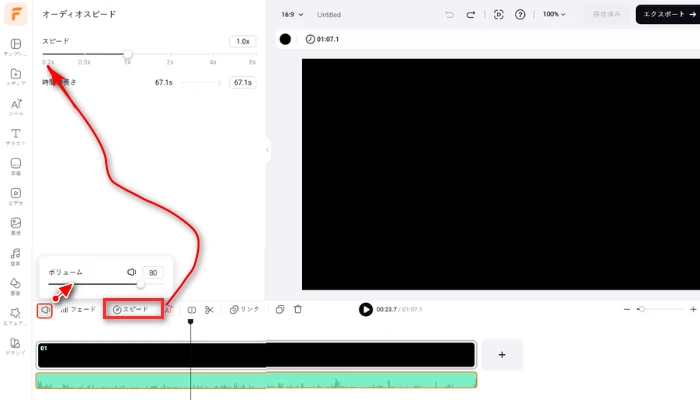Click the scissors trim icon
The width and height of the screenshot is (700, 400).
pyautogui.click(x=209, y=310)
